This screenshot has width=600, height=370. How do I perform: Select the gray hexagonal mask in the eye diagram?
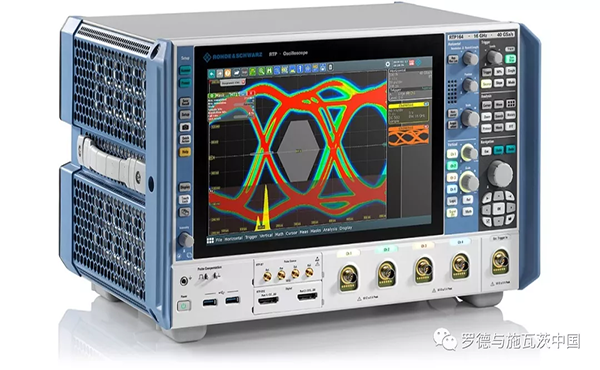point(299,151)
